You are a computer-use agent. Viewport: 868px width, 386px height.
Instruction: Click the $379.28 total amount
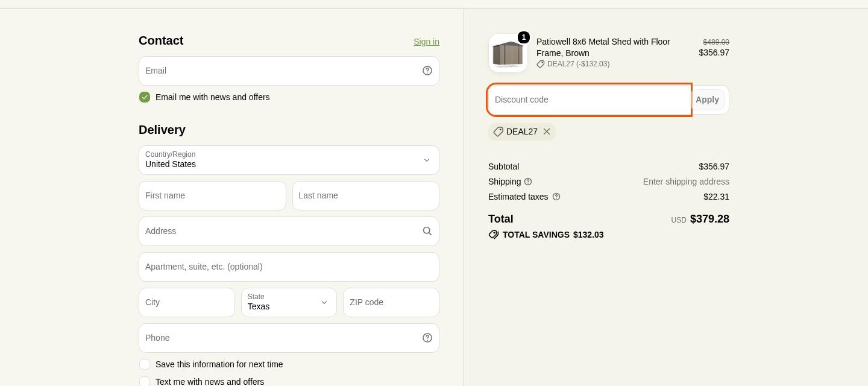(709, 219)
